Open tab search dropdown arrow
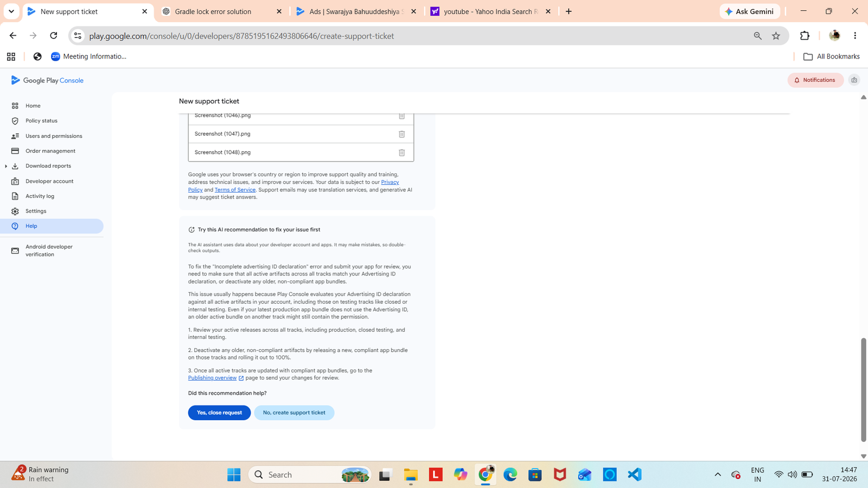 tap(11, 11)
